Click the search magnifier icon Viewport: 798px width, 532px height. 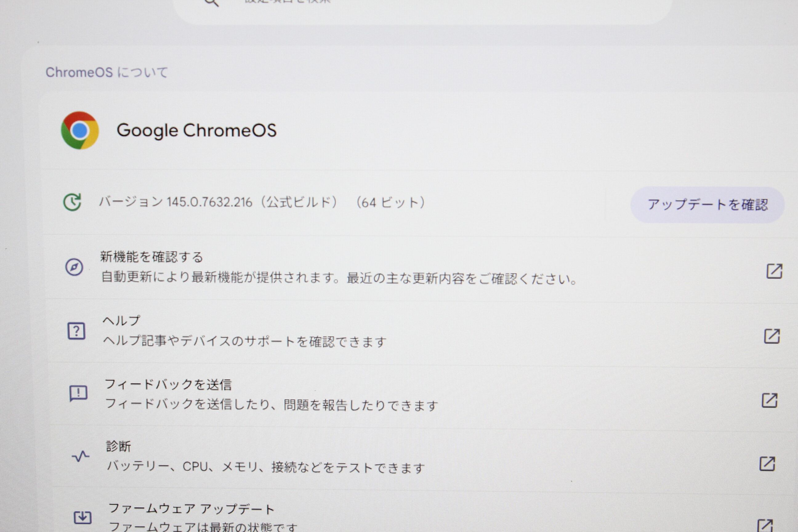212,3
